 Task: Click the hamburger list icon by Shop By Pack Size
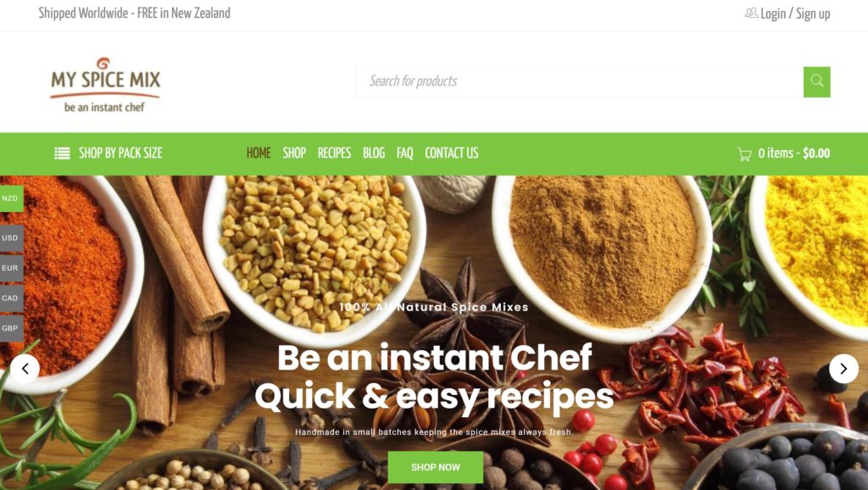pyautogui.click(x=62, y=153)
